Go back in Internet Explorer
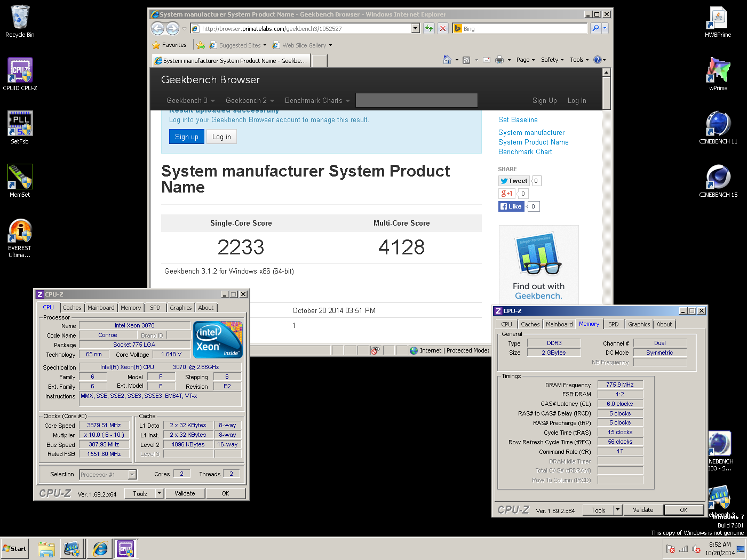Viewport: 747px width, 560px height. point(158,28)
